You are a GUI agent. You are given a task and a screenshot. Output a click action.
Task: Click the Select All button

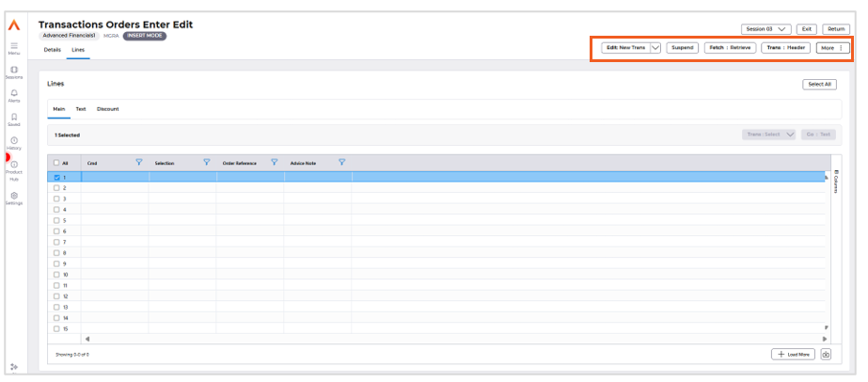click(x=819, y=85)
